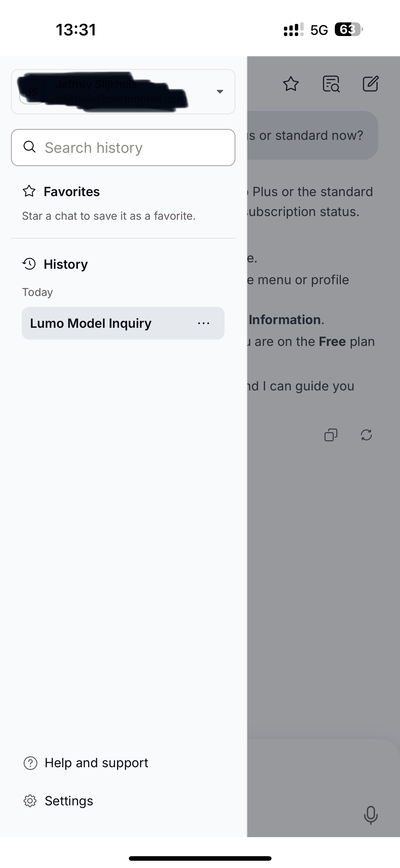Tap the History clock icon
400x868 pixels.
29,264
